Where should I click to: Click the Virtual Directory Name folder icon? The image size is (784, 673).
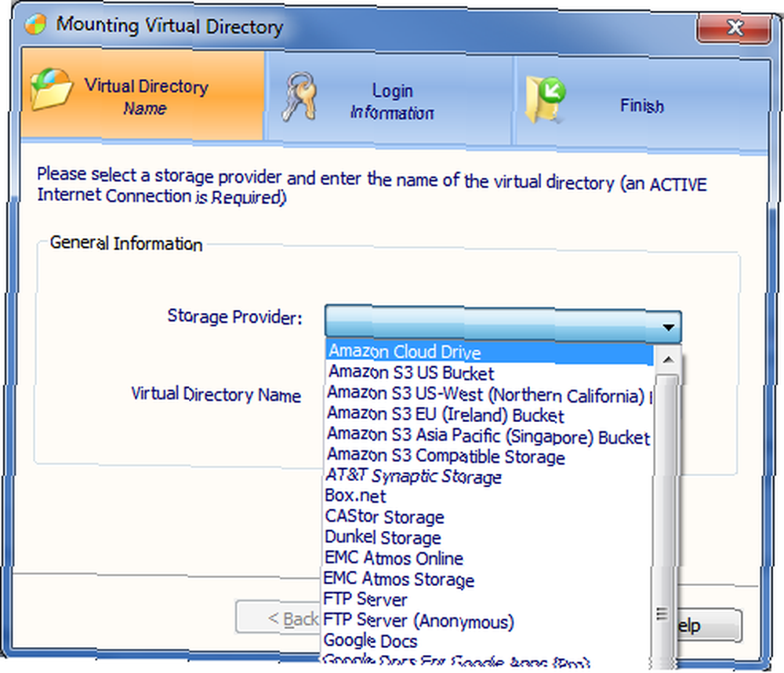point(50,89)
